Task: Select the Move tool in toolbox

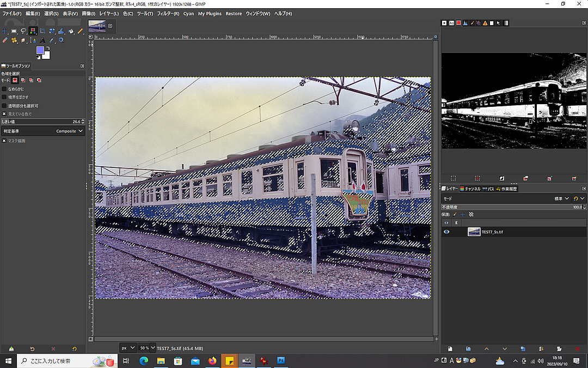Action: click(x=5, y=31)
